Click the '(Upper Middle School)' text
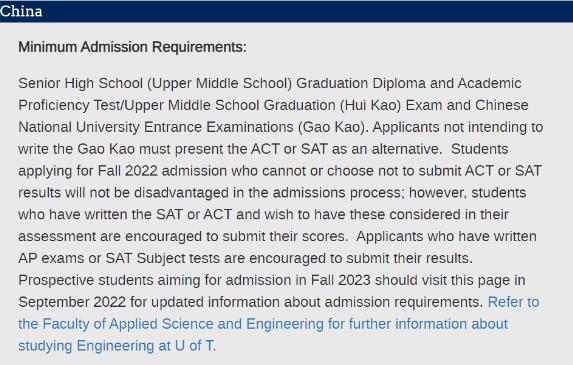The width and height of the screenshot is (573, 365). point(220,83)
